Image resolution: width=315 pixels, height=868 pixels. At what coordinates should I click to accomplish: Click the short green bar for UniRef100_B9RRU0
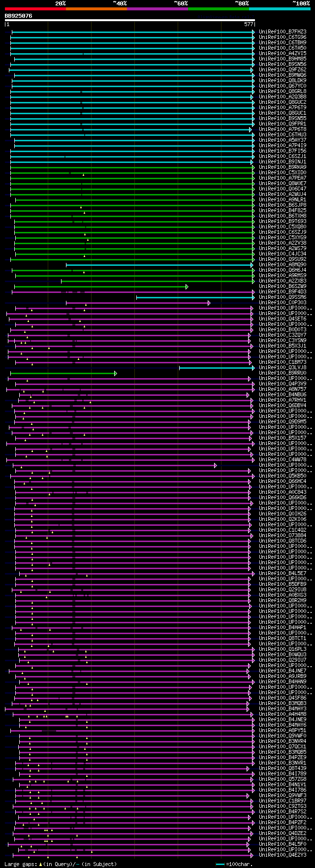pyautogui.click(x=63, y=373)
